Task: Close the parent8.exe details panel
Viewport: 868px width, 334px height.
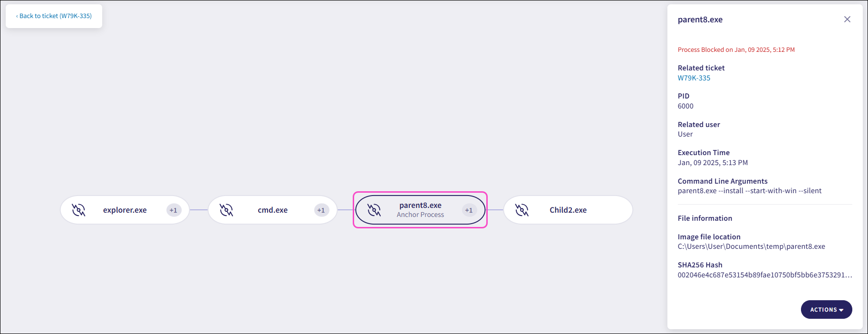Action: click(x=847, y=20)
